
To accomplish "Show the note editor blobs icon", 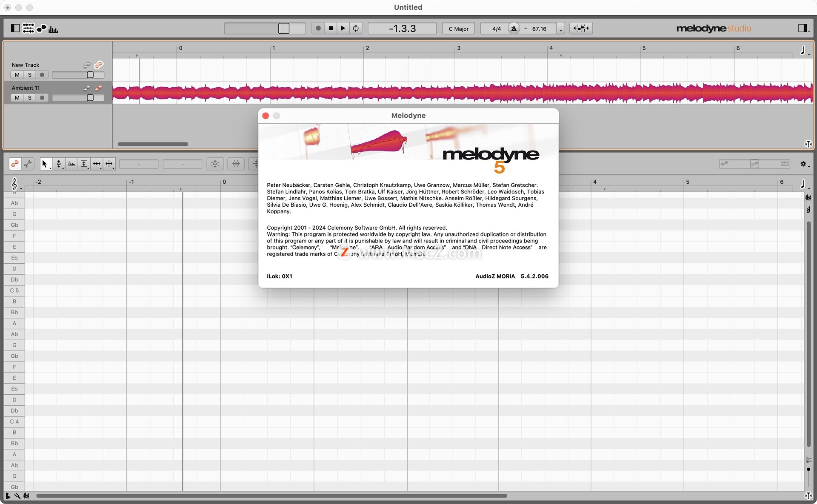I will [x=41, y=28].
